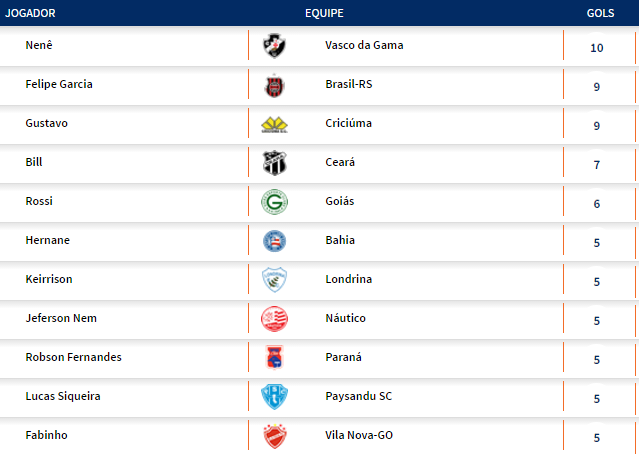Open the Robson Fernandes player entry

73,358
